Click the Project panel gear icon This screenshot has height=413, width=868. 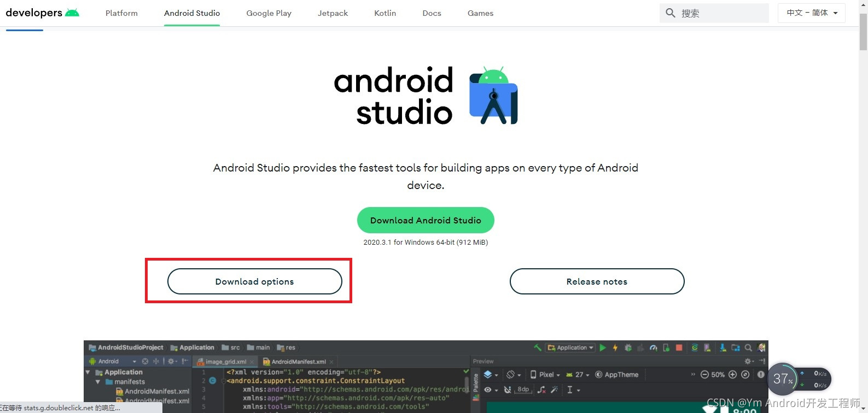pos(173,361)
